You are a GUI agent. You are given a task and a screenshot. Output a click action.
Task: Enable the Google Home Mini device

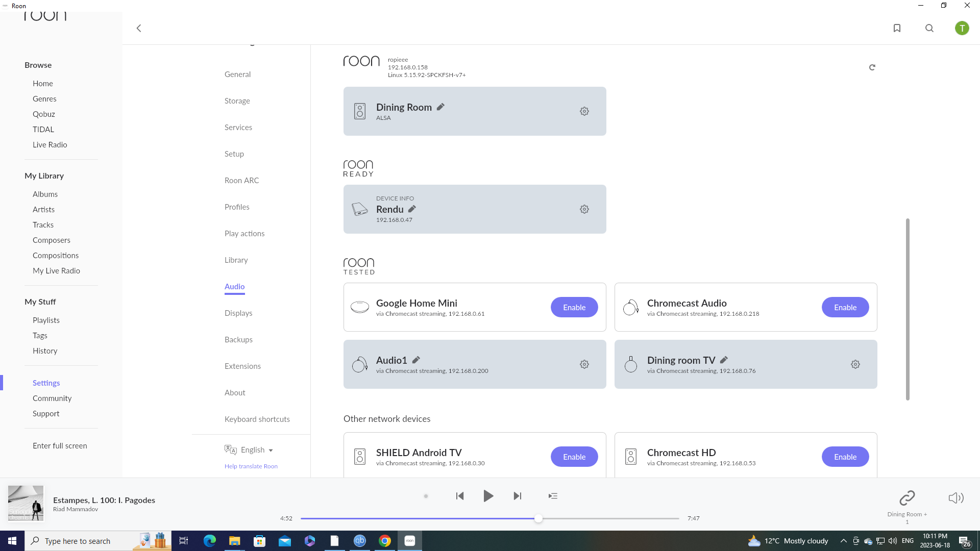point(574,307)
